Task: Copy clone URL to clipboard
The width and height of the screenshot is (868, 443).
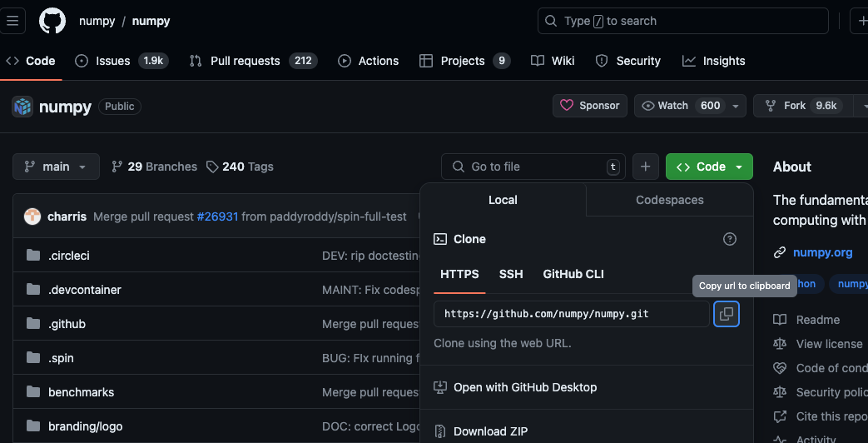Action: pos(727,314)
